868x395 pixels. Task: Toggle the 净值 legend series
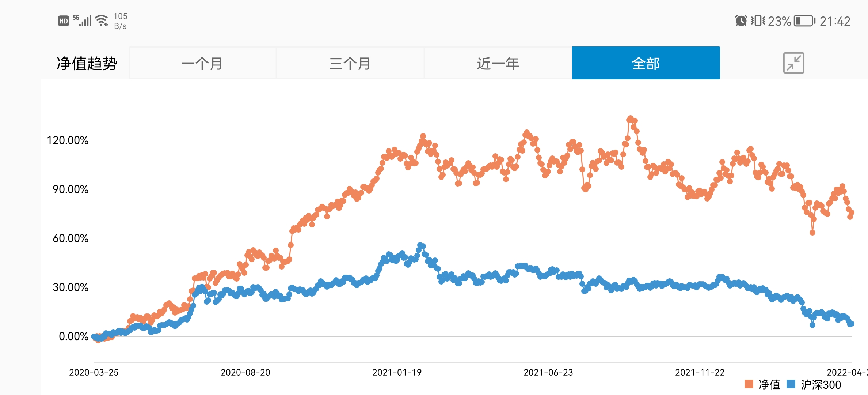(769, 384)
